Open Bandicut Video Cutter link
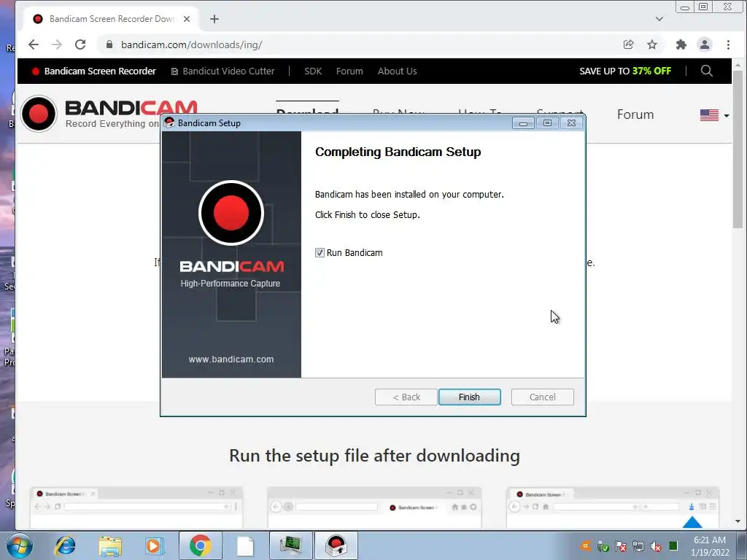 (222, 71)
